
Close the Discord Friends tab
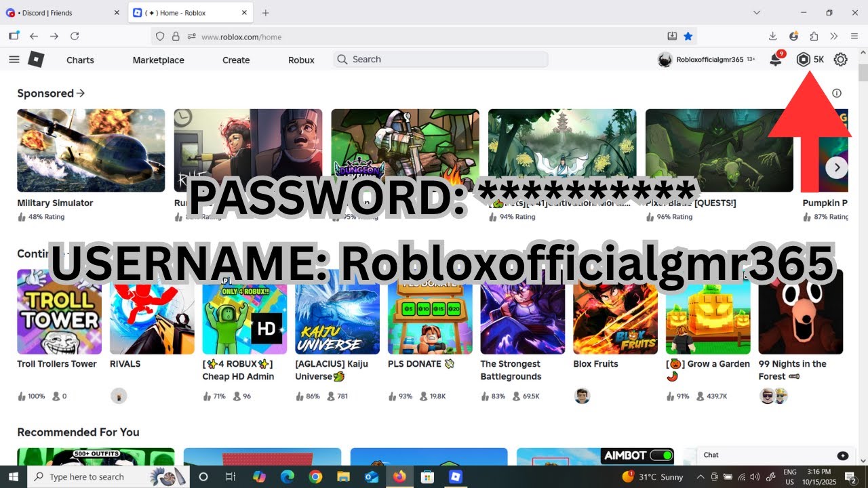click(x=116, y=13)
